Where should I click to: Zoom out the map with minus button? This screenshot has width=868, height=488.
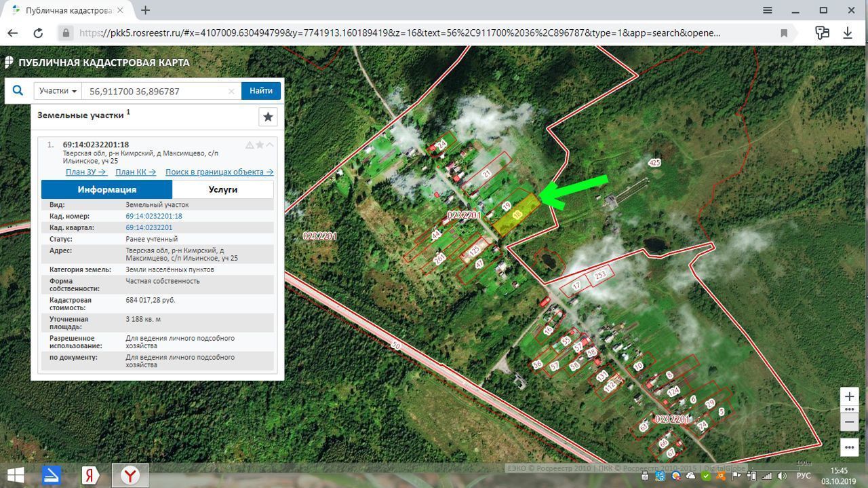tap(850, 422)
